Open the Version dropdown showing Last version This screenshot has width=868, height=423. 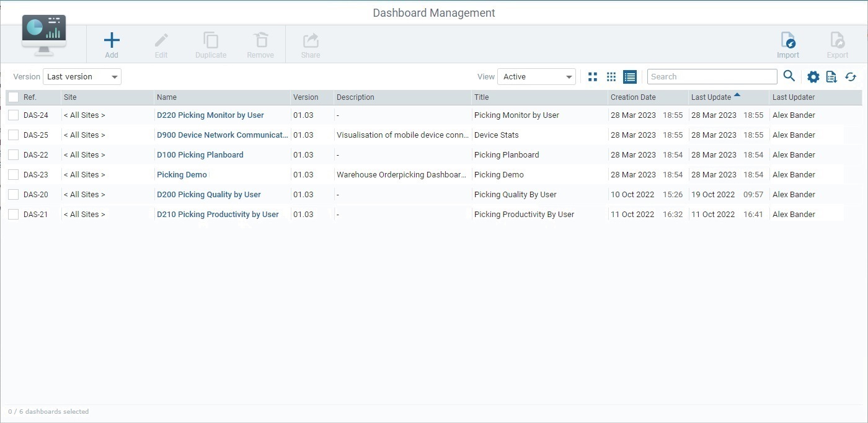[x=81, y=76]
